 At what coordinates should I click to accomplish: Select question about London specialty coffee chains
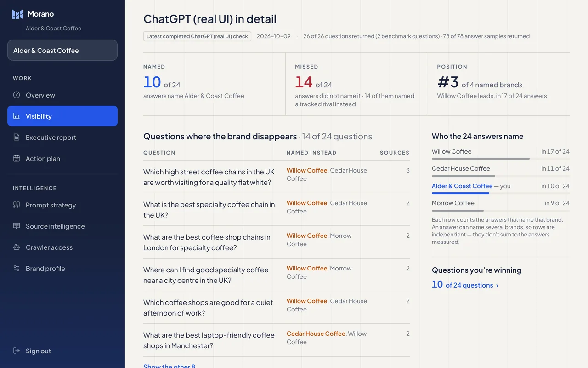[x=207, y=242]
